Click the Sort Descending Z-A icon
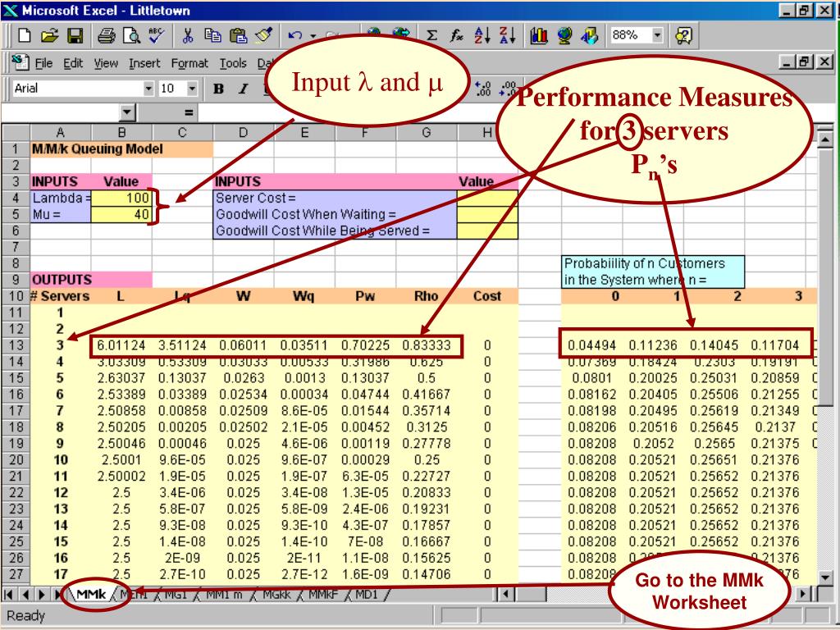 point(507,36)
